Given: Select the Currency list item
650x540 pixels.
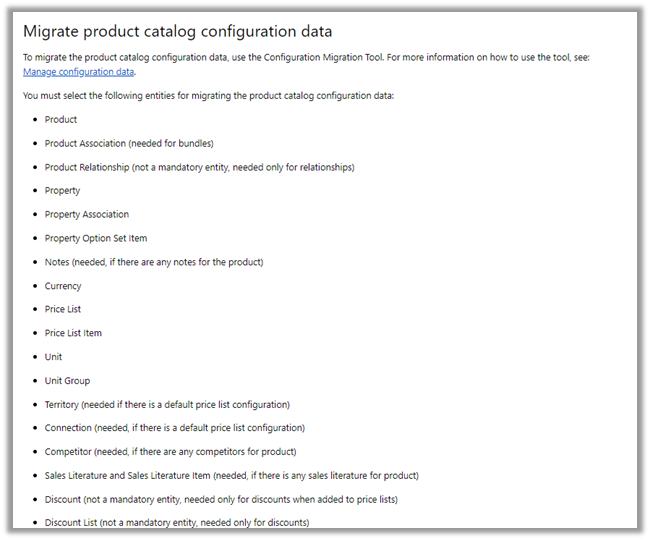Looking at the screenshot, I should click(x=63, y=286).
